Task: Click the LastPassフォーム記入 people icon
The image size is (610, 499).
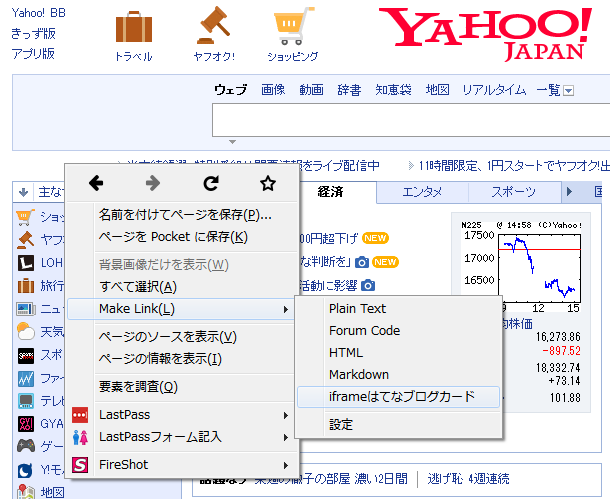Action: click(x=80, y=437)
